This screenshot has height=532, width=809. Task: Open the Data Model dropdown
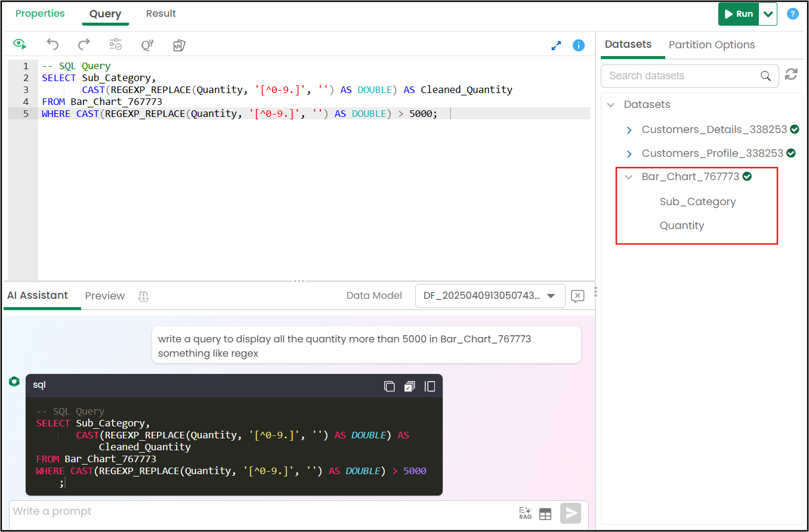click(x=490, y=296)
